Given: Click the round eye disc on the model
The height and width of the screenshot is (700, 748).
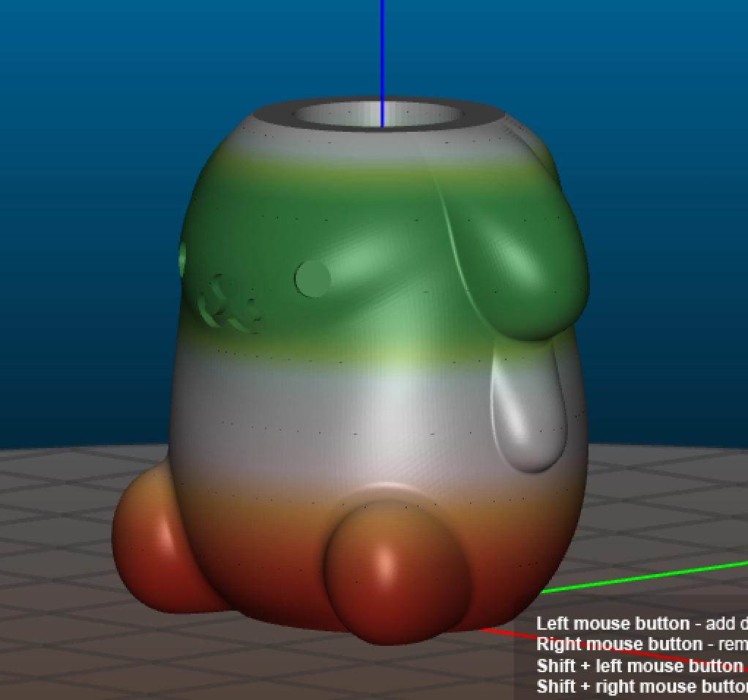Looking at the screenshot, I should (313, 279).
